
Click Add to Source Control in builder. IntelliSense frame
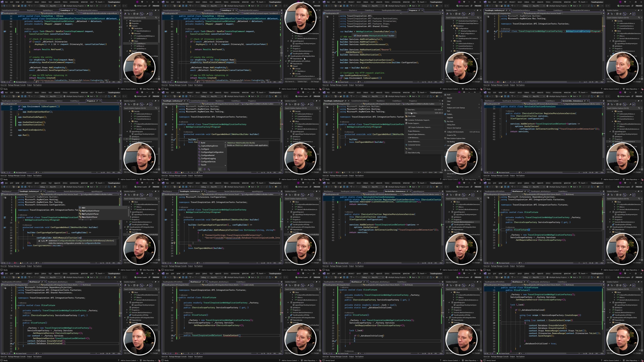click(289, 179)
